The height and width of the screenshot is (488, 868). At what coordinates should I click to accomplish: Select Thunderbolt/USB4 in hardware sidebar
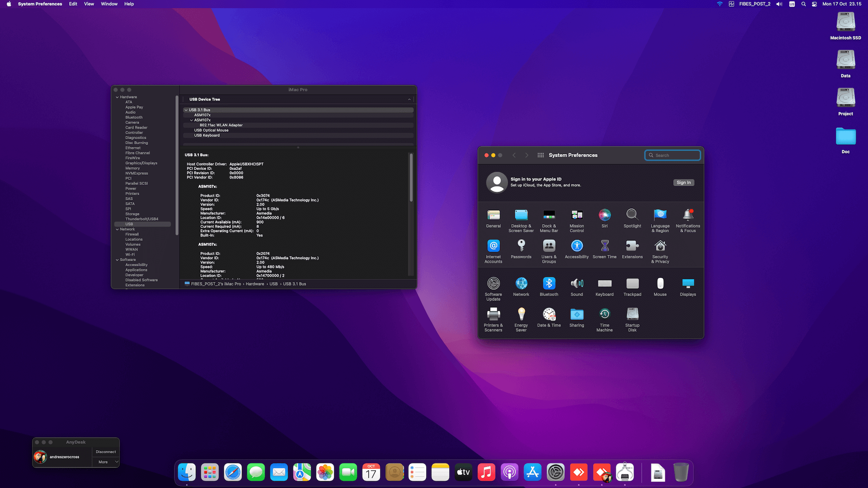(x=142, y=219)
